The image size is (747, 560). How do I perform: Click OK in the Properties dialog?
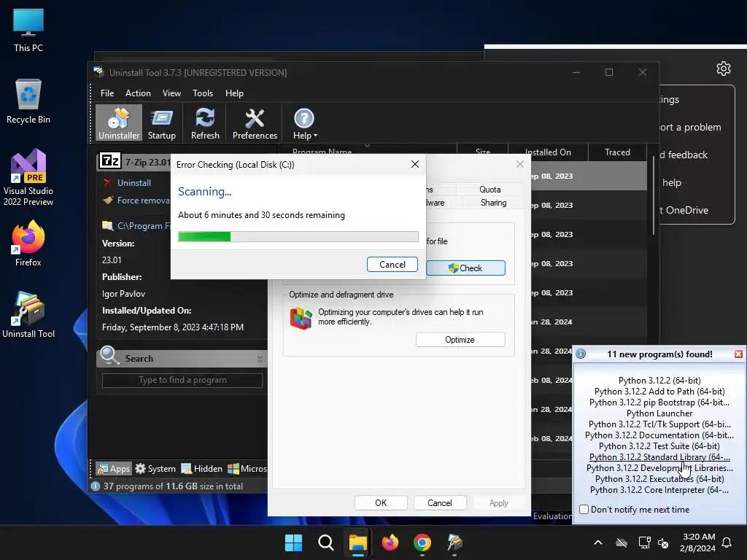tap(381, 503)
